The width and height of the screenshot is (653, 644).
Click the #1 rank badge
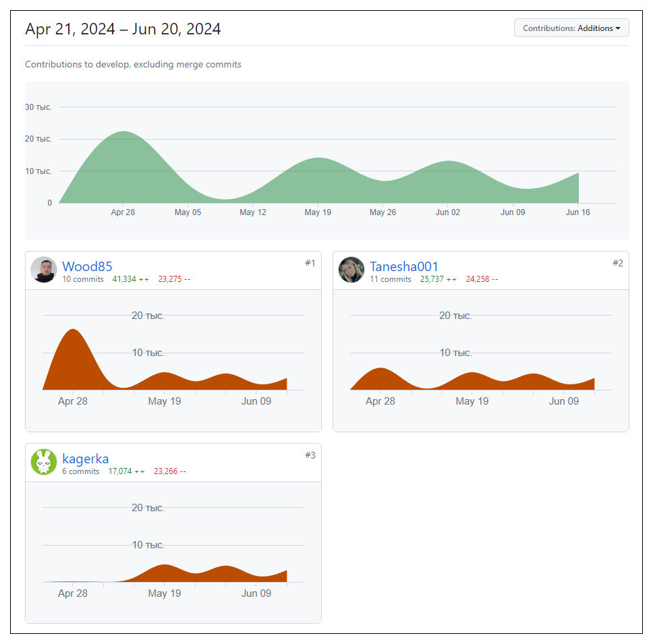[310, 263]
